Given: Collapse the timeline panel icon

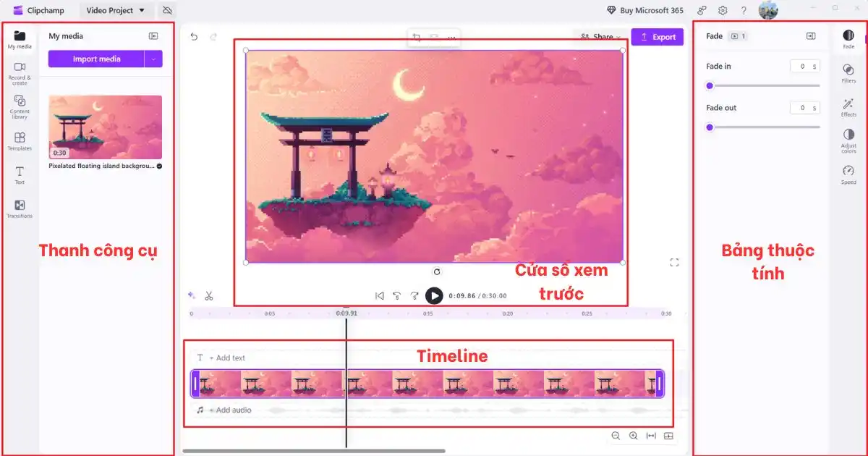Looking at the screenshot, I should pyautogui.click(x=668, y=436).
